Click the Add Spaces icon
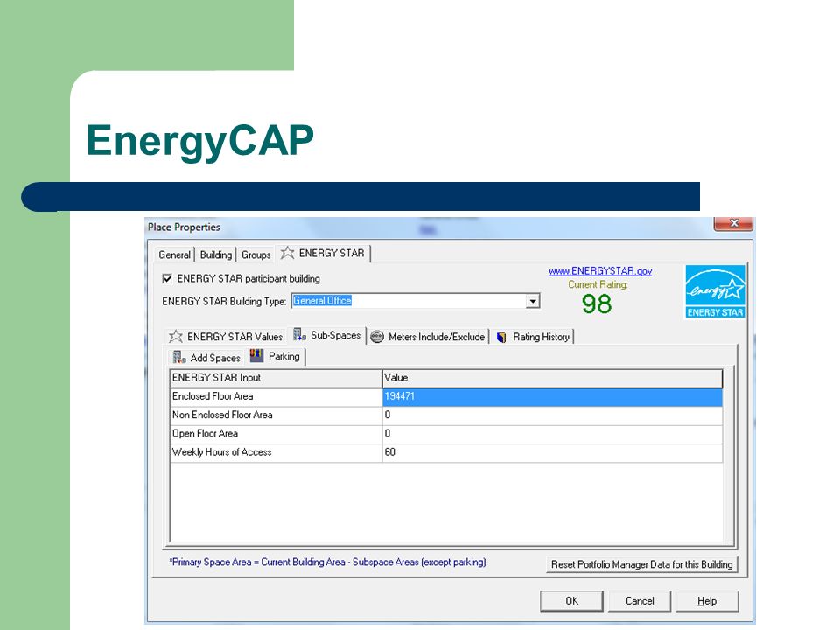 tap(178, 357)
